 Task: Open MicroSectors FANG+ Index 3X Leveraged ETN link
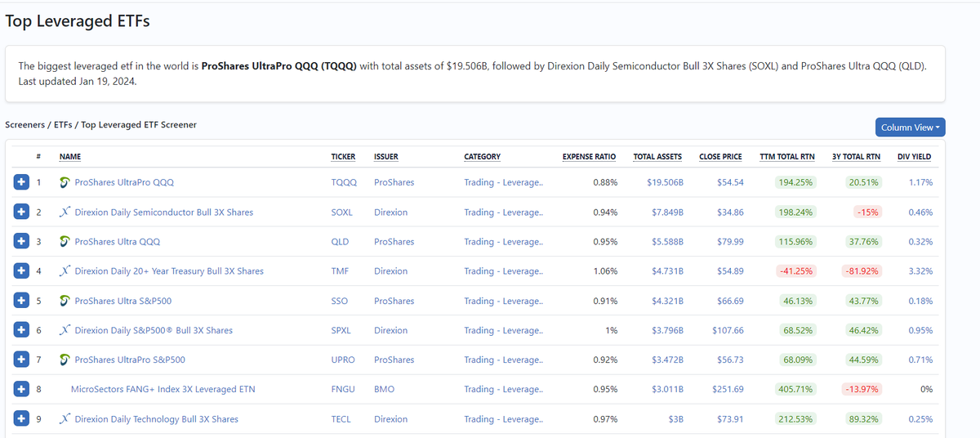[163, 389]
